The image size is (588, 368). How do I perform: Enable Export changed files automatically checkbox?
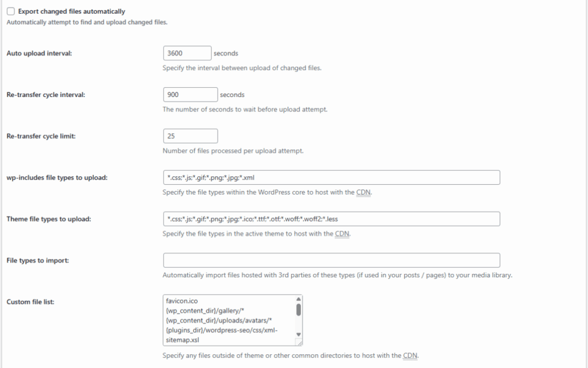pos(11,11)
